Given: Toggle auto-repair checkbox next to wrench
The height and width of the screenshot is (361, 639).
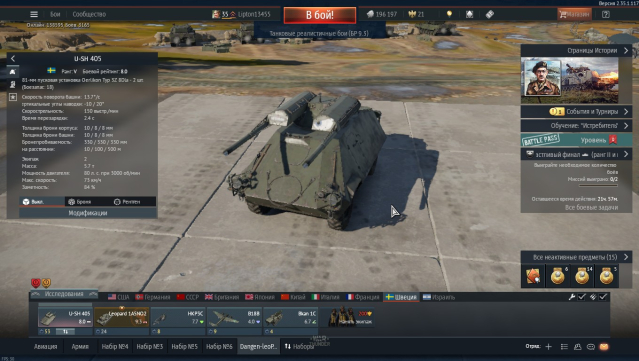Looking at the screenshot, I should pos(582,297).
